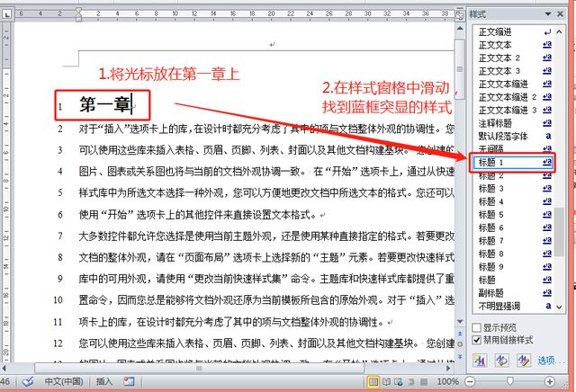The height and width of the screenshot is (392, 576).
Task: Apply the 默认段落字体 style
Action: click(x=513, y=136)
